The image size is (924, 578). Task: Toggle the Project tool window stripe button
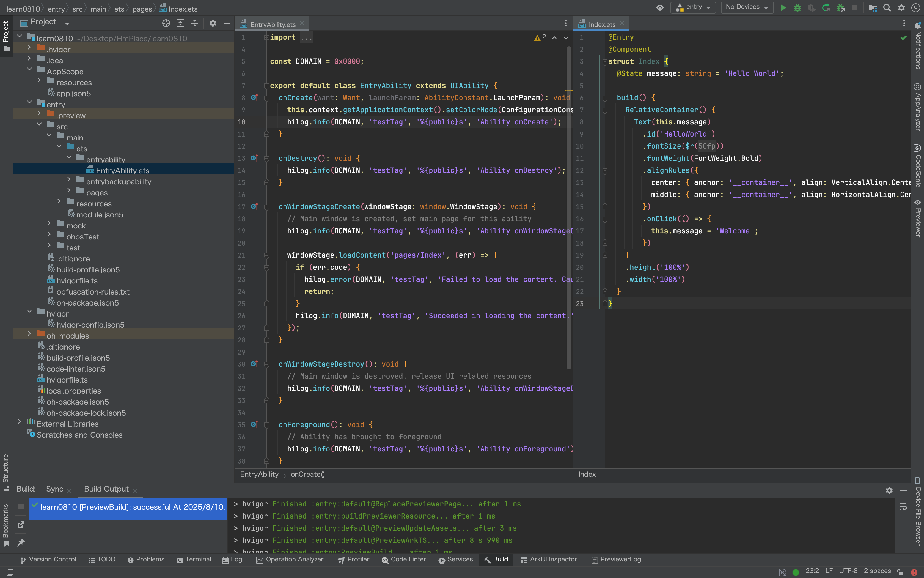pos(6,36)
